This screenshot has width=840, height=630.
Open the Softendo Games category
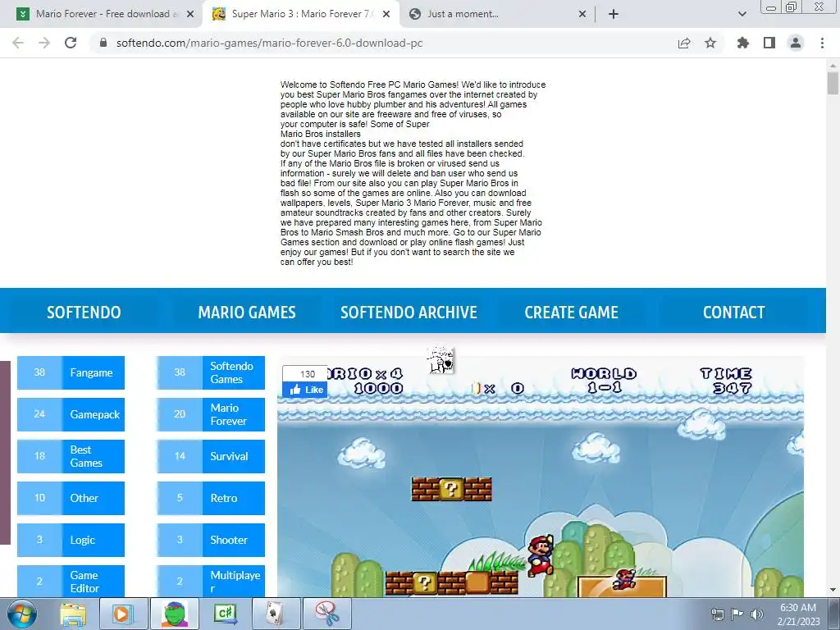tap(211, 372)
